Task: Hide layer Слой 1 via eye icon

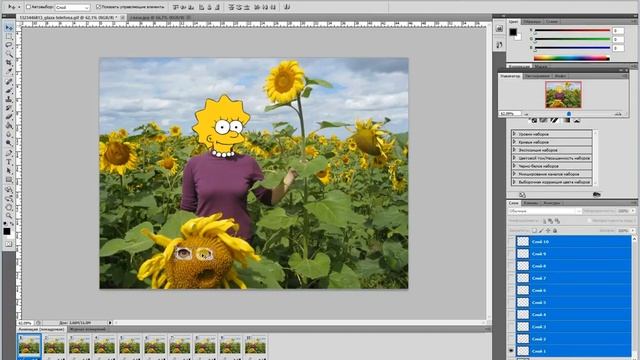Action: click(511, 351)
